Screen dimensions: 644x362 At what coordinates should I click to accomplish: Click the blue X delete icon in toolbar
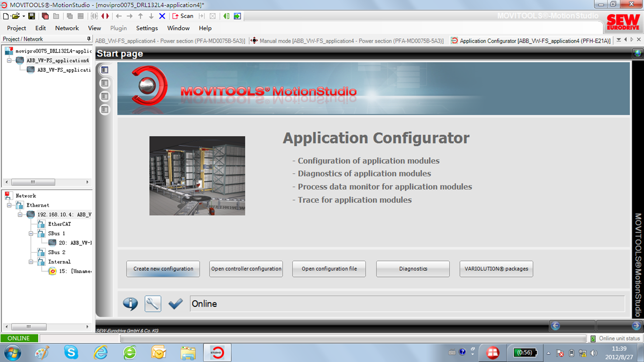(162, 16)
